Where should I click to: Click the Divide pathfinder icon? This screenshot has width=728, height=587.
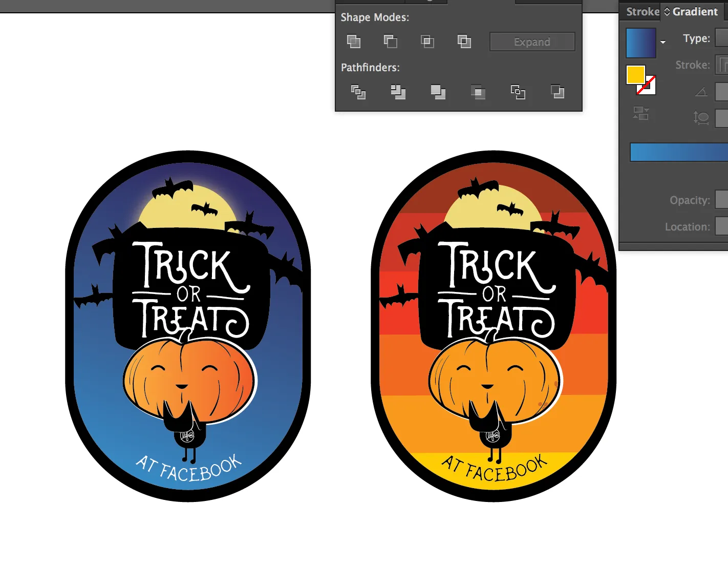(358, 92)
